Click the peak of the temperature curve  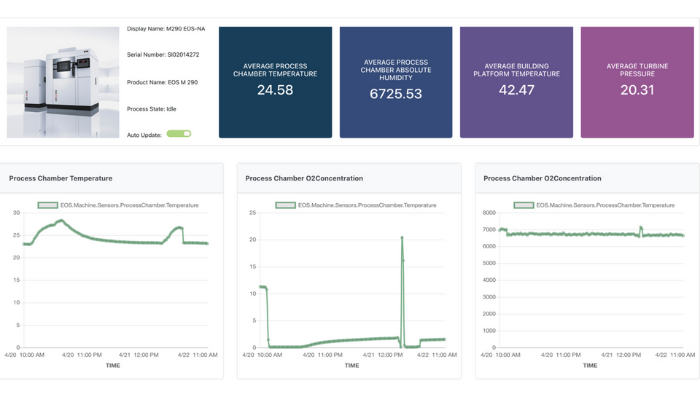point(62,220)
